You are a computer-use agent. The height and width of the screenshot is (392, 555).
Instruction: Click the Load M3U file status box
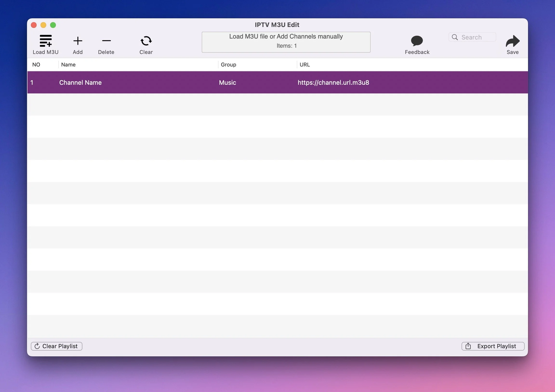286,42
